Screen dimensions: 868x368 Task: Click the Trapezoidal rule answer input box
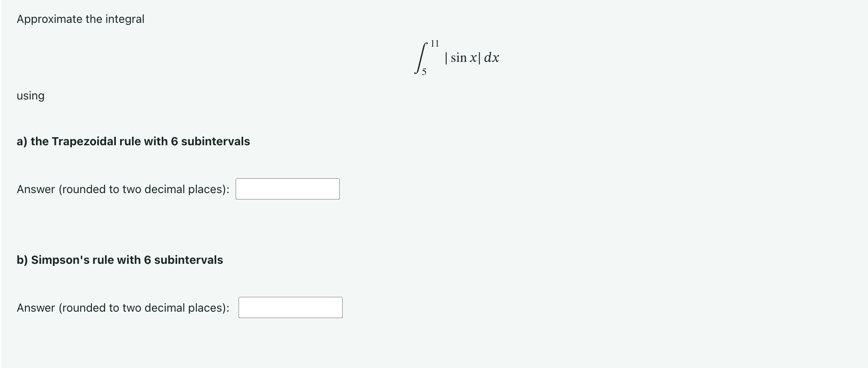pyautogui.click(x=287, y=189)
